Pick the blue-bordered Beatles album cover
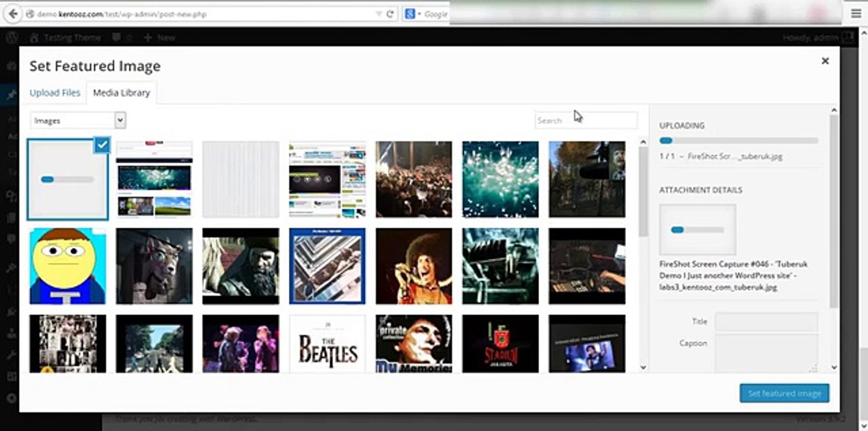Viewport: 868px width, 431px height. tap(327, 266)
